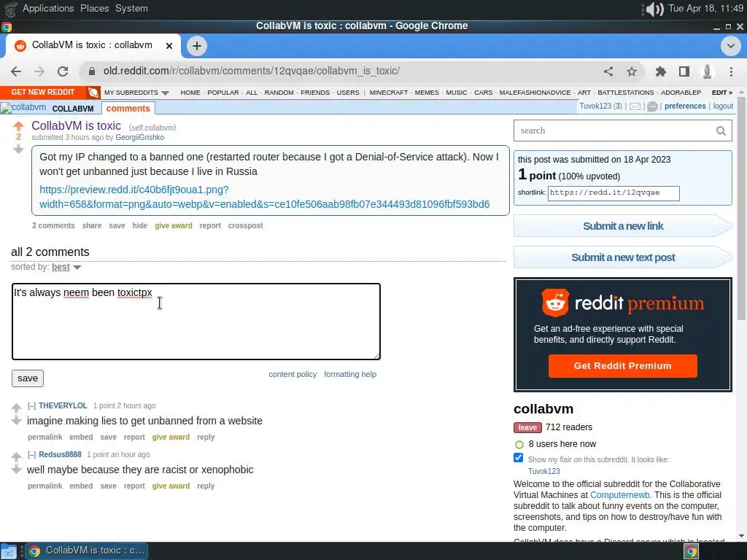The image size is (747, 560).
Task: Open the Chrome extensions puzzle icon
Action: 661,71
